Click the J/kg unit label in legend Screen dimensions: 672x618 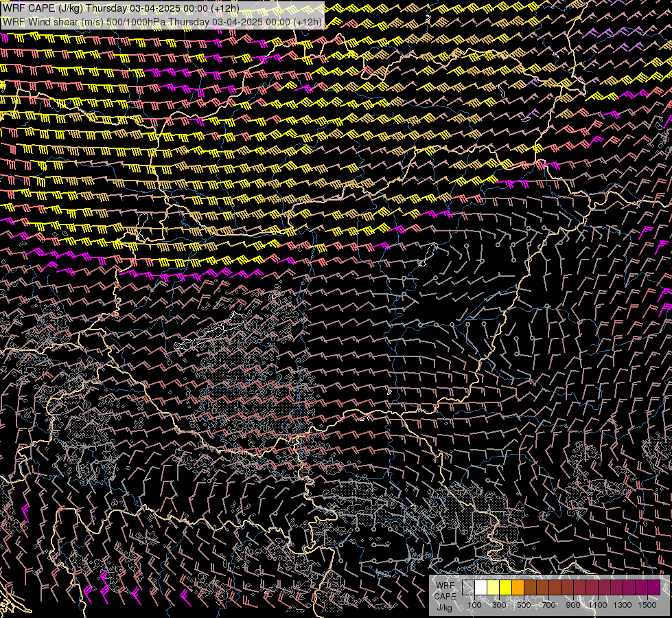(x=445, y=608)
